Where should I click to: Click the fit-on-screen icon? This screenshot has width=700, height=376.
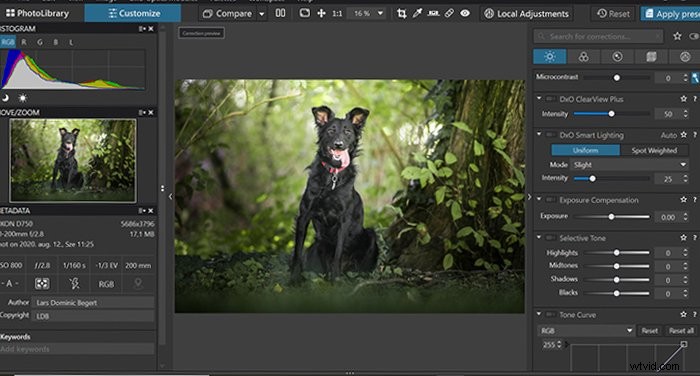pos(304,13)
